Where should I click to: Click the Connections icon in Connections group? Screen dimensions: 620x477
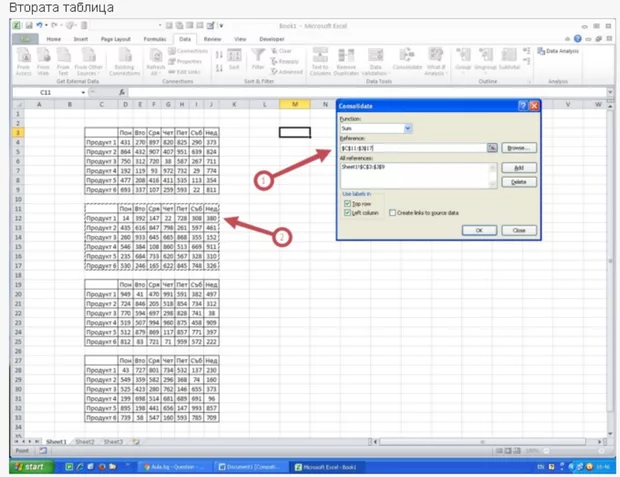188,51
